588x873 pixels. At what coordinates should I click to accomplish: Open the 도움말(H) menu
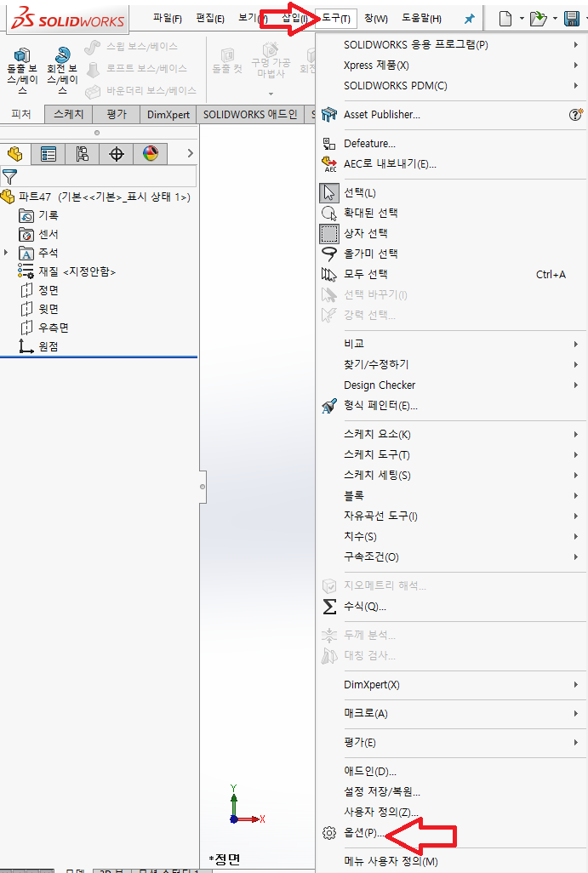(421, 19)
